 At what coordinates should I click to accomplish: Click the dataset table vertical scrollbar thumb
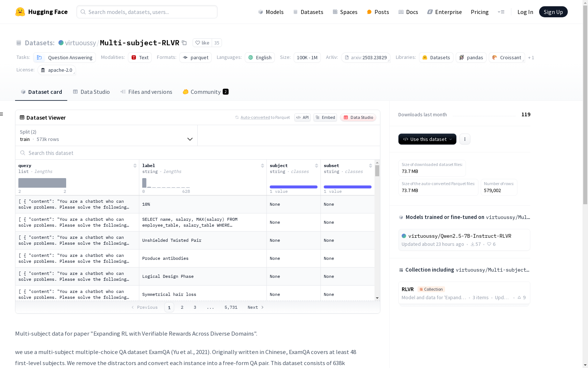point(377,171)
